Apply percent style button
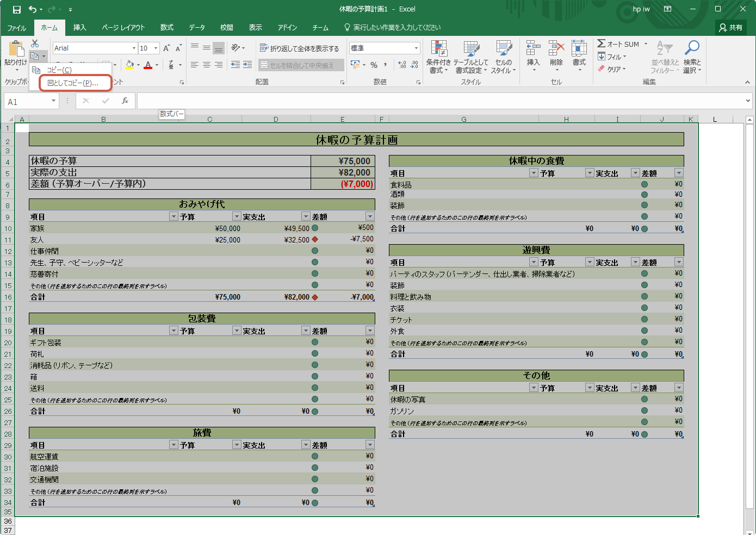 [374, 65]
